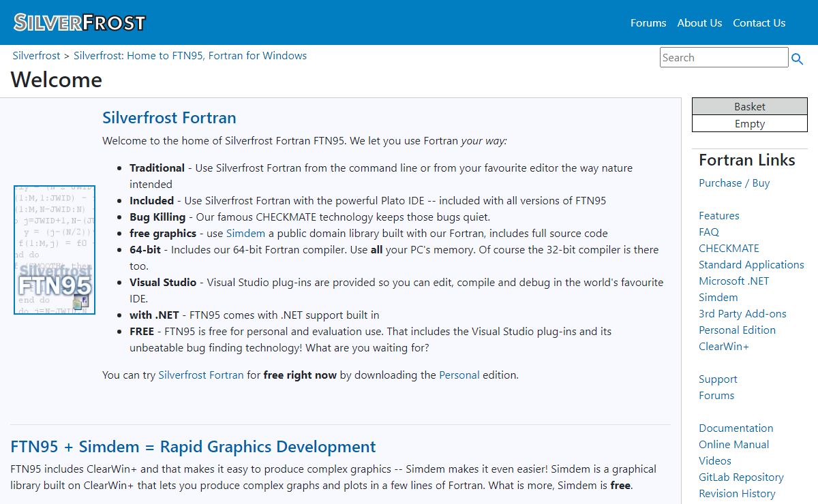Open CHECKMATE sidebar link

tap(729, 248)
